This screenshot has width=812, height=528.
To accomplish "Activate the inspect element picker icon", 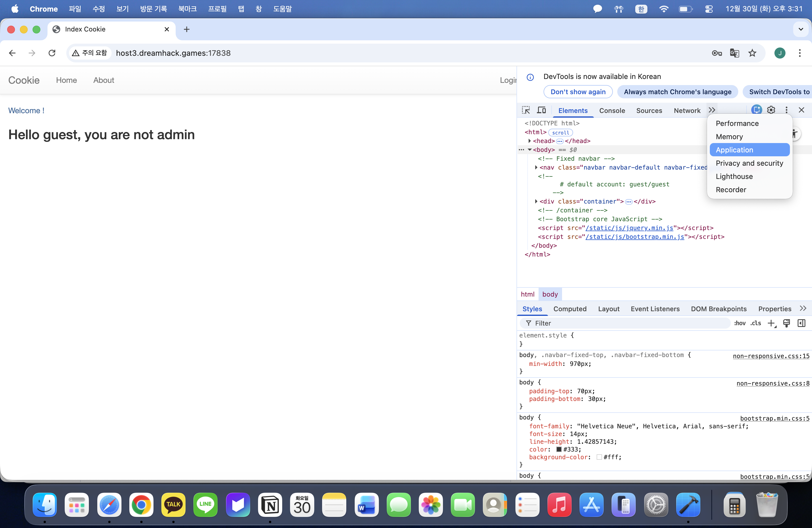I will pyautogui.click(x=526, y=110).
